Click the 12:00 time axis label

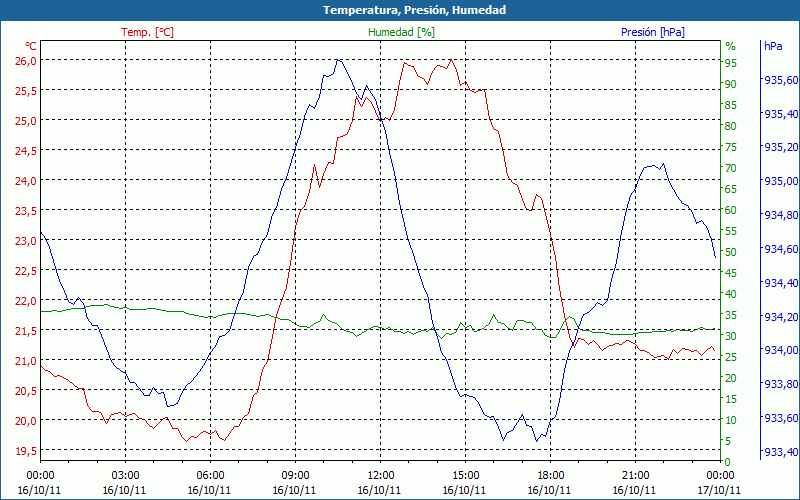point(380,476)
